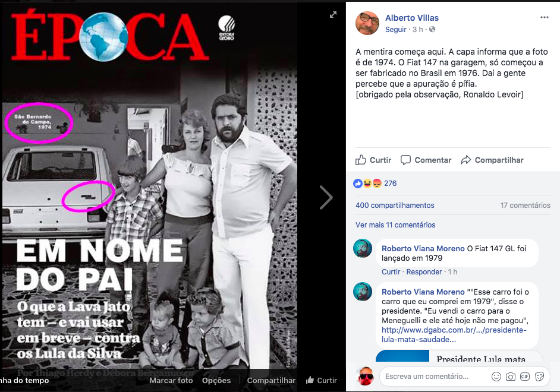This screenshot has width=560, height=392.
Task: Open 400 compartilhamentos list
Action: point(395,205)
